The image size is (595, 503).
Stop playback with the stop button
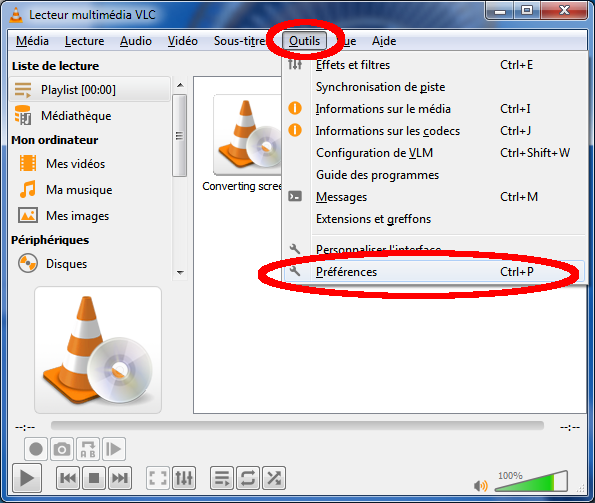click(94, 478)
